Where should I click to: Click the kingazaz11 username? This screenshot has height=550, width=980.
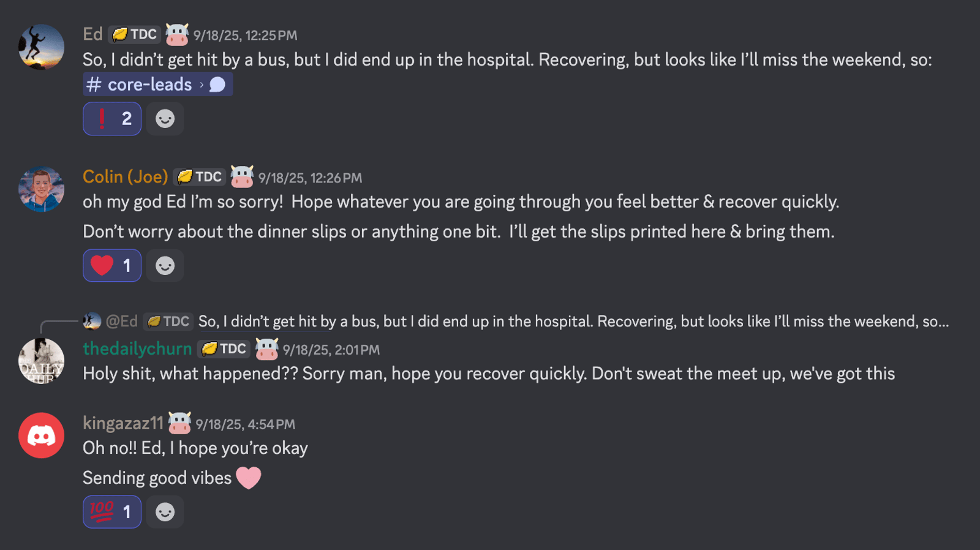tap(123, 423)
